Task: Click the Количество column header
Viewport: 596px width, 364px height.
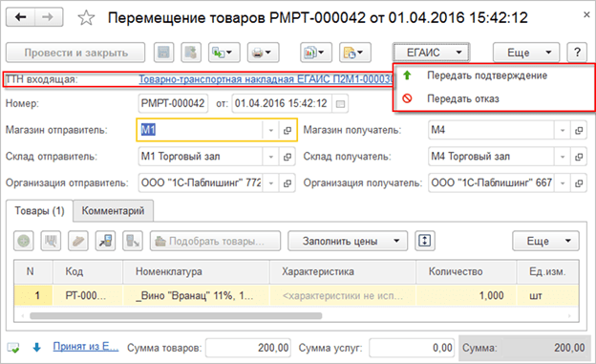Action: pos(466,271)
